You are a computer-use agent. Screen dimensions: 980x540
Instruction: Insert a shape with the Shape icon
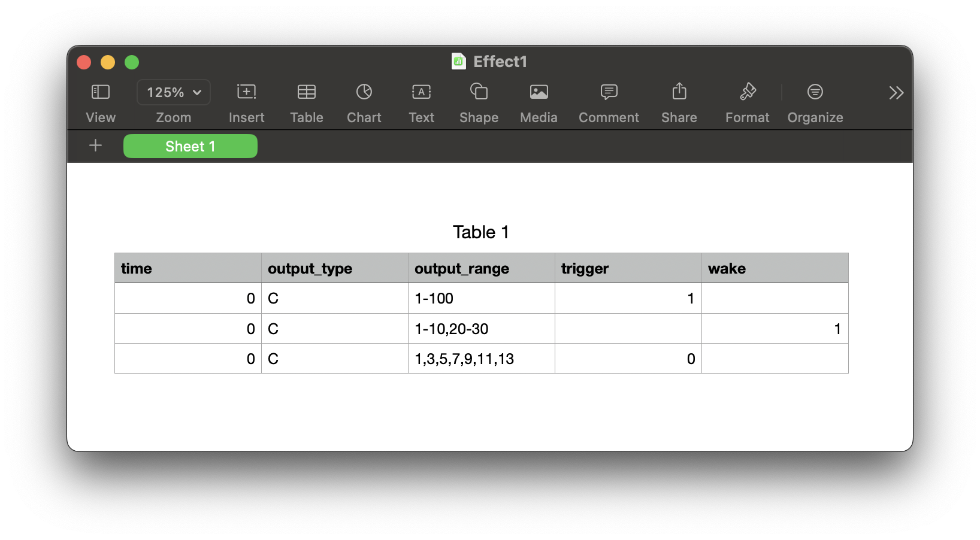click(478, 102)
